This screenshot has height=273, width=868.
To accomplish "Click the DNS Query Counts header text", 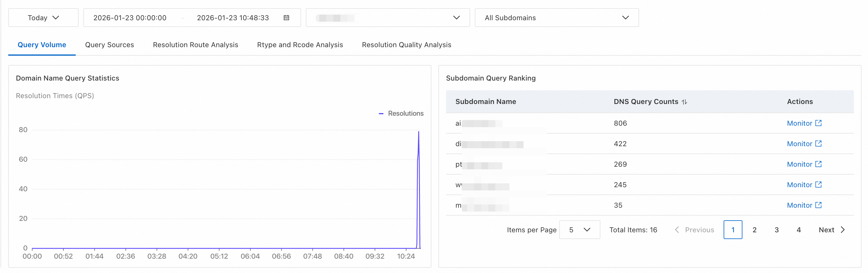I will (x=646, y=102).
